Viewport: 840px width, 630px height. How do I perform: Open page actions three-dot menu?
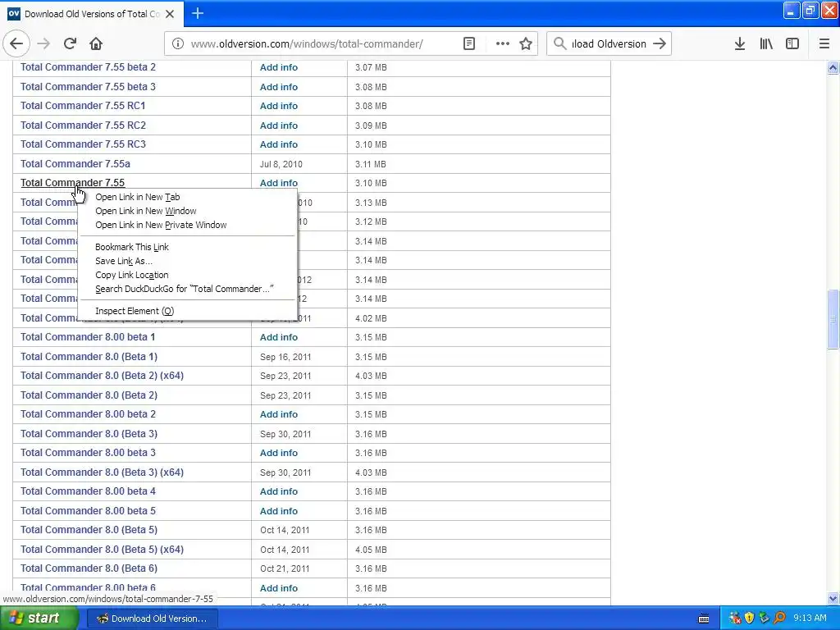tap(503, 44)
